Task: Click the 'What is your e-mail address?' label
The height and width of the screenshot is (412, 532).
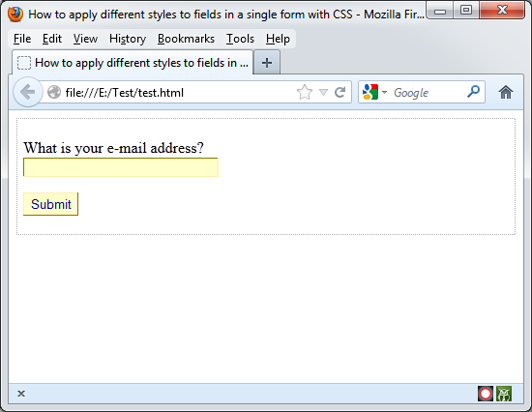Action: pyautogui.click(x=114, y=148)
